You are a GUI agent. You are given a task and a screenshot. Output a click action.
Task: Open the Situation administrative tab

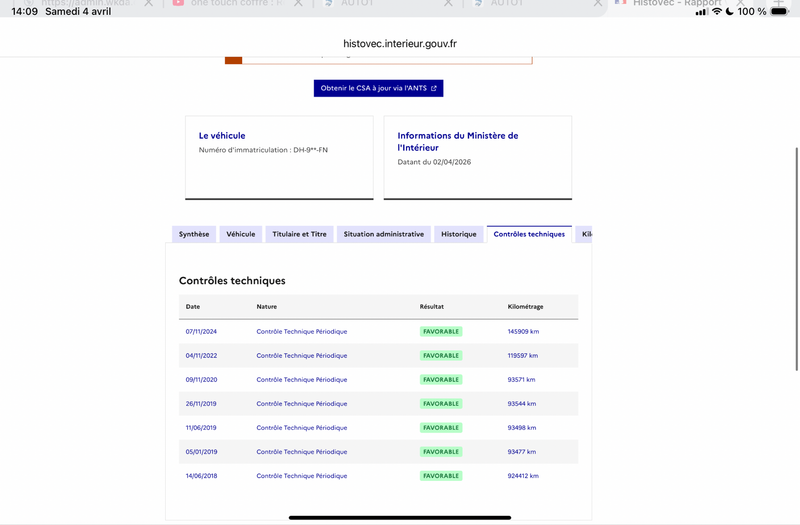(x=383, y=234)
